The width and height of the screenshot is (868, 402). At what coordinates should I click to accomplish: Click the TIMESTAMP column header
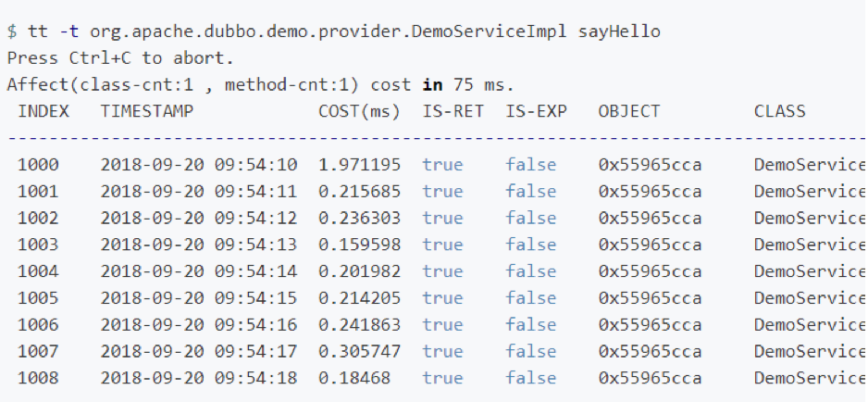[x=147, y=111]
